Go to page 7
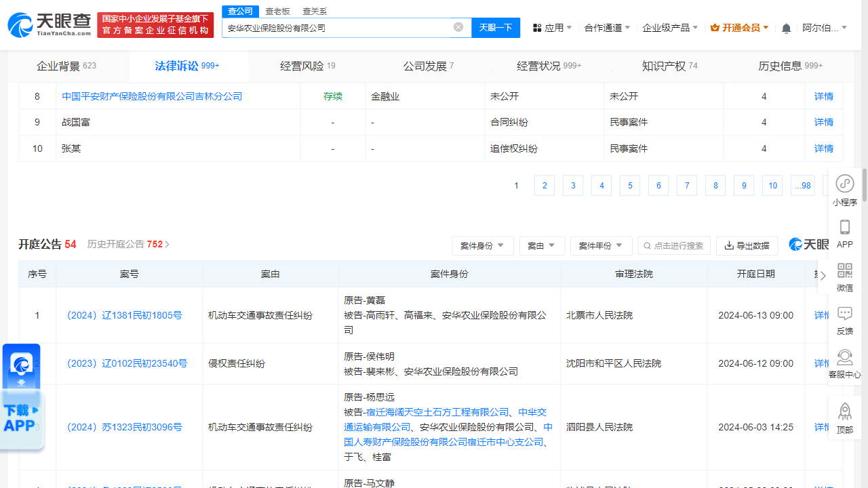The image size is (868, 488). click(687, 186)
